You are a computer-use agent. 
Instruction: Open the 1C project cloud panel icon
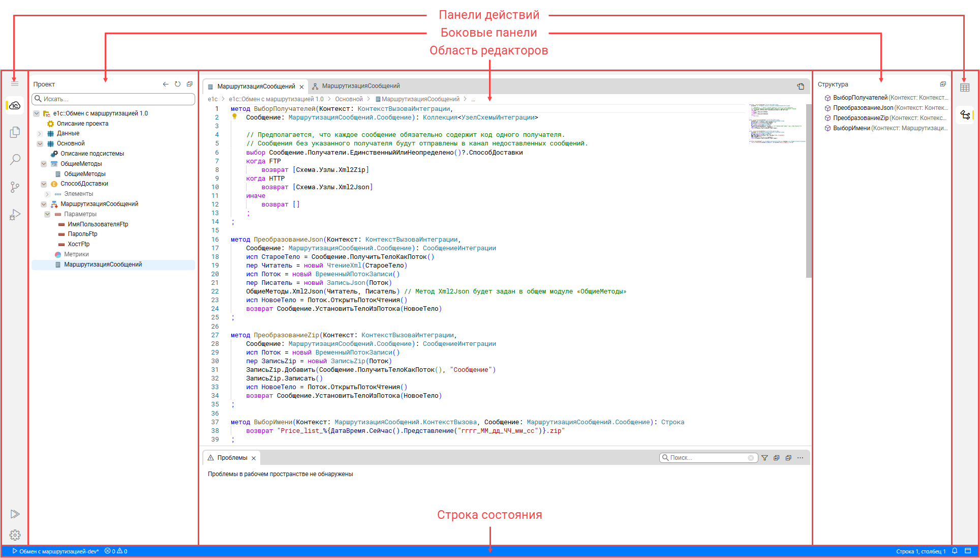tap(15, 106)
